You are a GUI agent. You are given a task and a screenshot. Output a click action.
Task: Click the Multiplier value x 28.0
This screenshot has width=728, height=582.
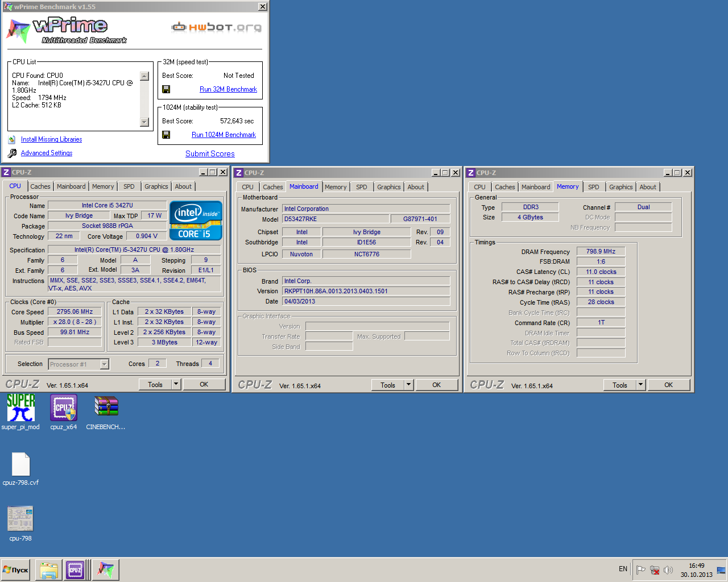click(75, 322)
